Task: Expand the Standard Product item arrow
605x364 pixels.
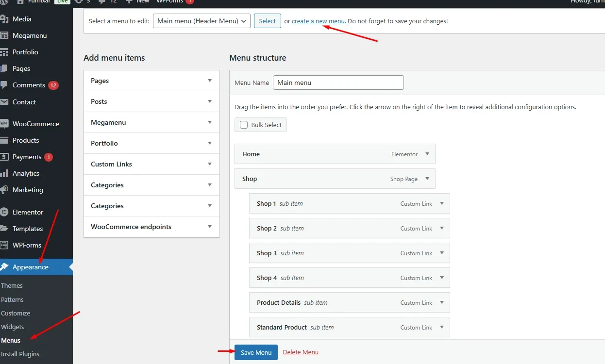Action: point(442,327)
